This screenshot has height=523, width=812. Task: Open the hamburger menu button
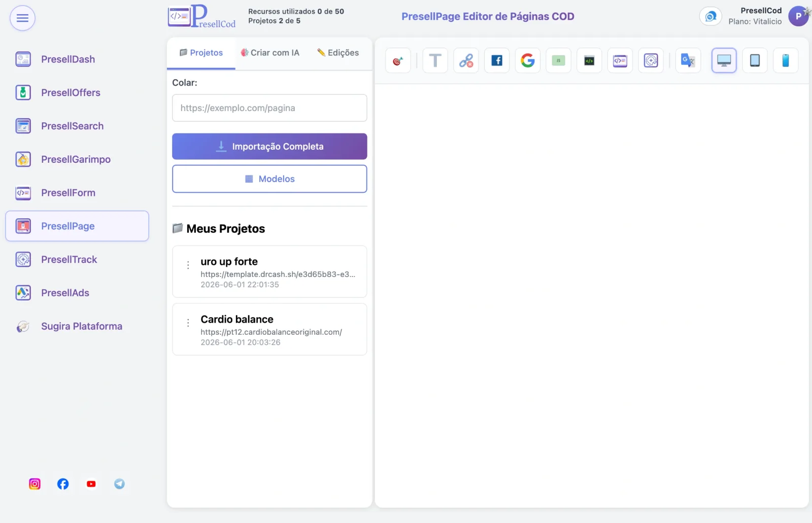click(22, 18)
